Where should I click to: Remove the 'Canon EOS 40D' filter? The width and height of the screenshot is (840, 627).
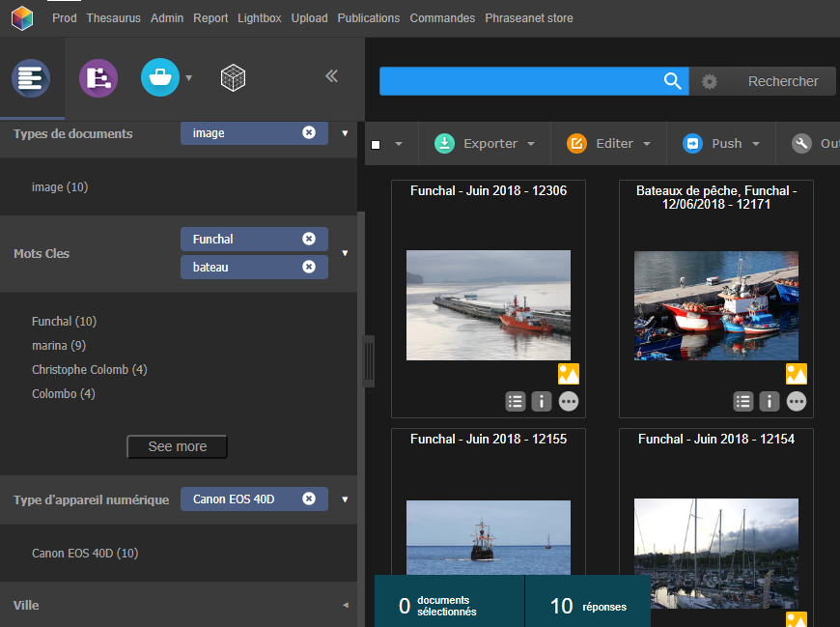309,499
